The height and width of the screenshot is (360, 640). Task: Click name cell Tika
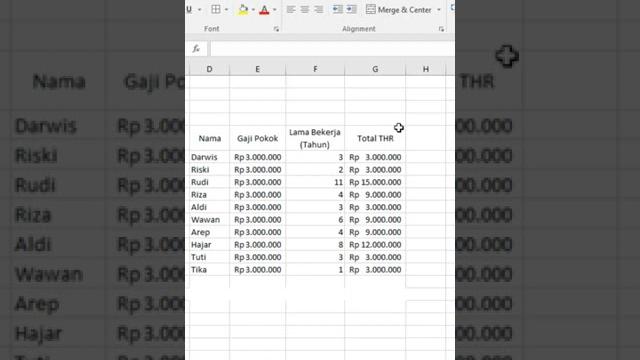tap(209, 270)
